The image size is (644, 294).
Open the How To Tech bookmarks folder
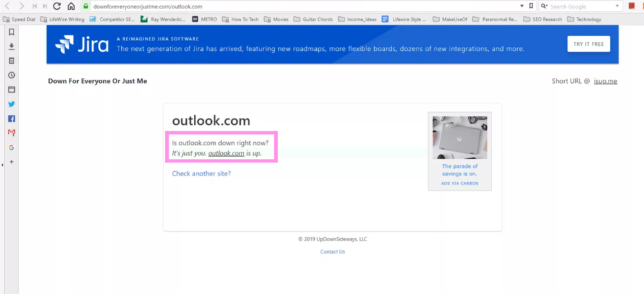pos(241,19)
